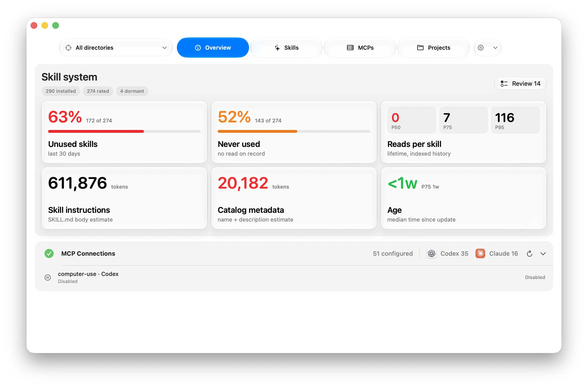
Task: Click the Reads per skill title
Action: tap(414, 144)
